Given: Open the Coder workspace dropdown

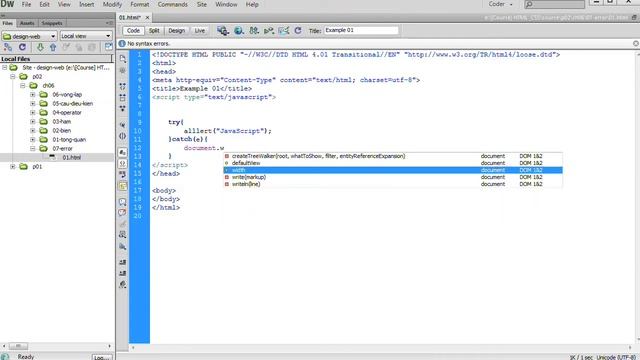Looking at the screenshot, I should (x=500, y=4).
